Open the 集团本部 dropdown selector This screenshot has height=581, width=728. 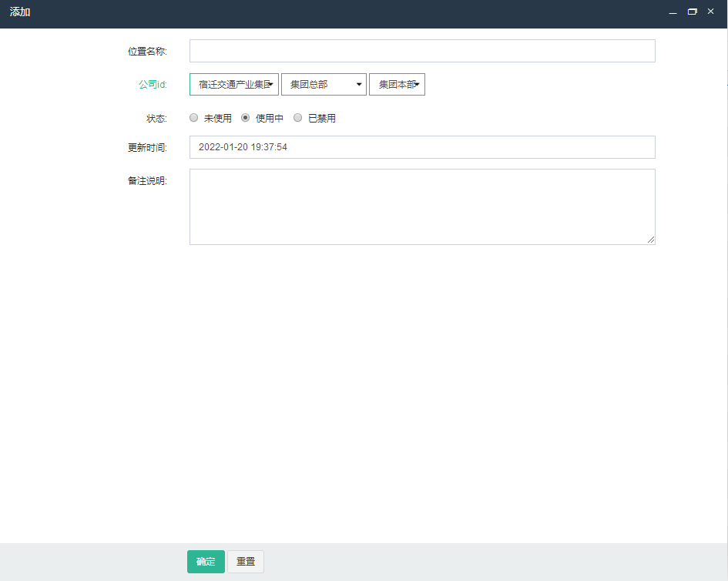[x=397, y=84]
